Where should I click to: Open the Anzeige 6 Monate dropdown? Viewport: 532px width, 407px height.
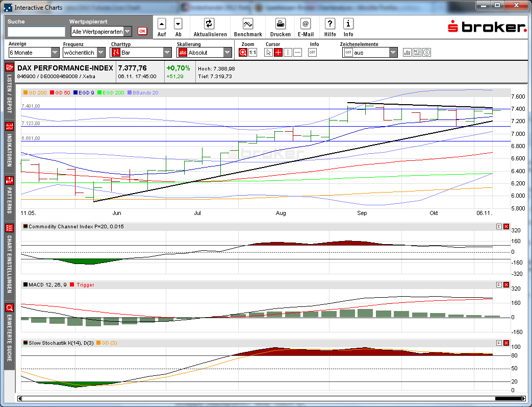point(54,52)
